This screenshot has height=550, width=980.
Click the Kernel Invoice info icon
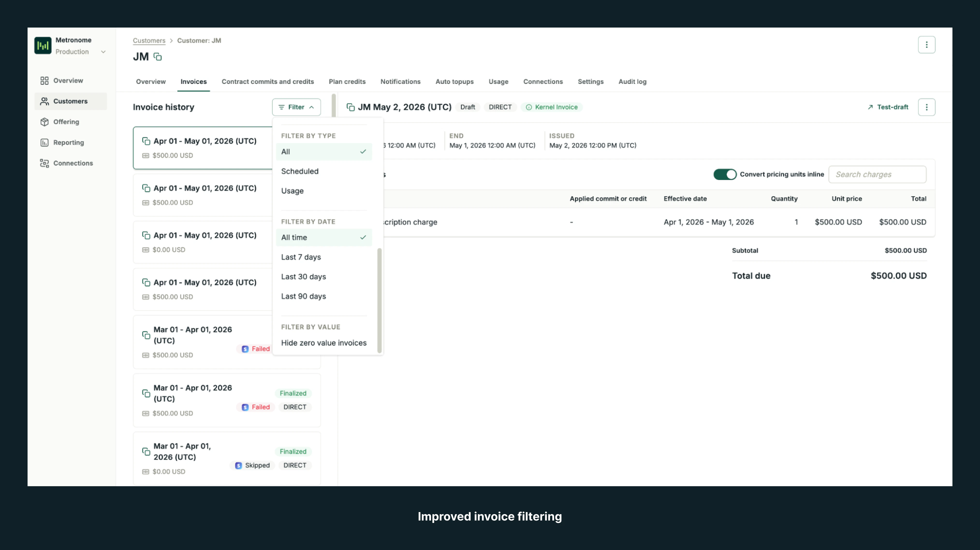pos(529,107)
